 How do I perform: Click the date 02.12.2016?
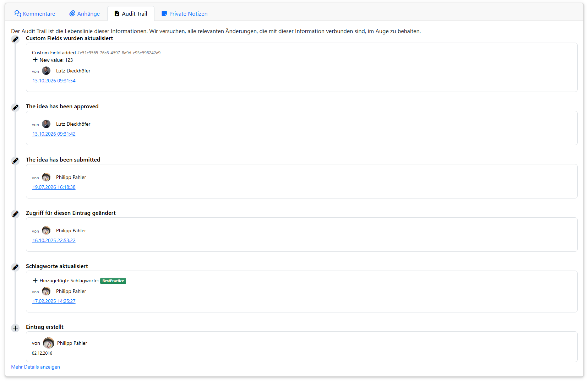(x=42, y=353)
